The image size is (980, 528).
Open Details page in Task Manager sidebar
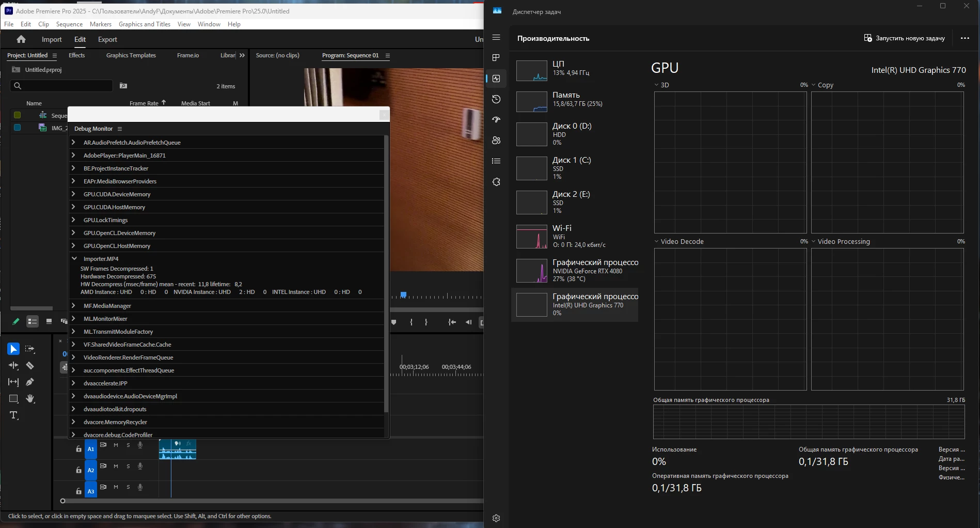click(x=496, y=161)
